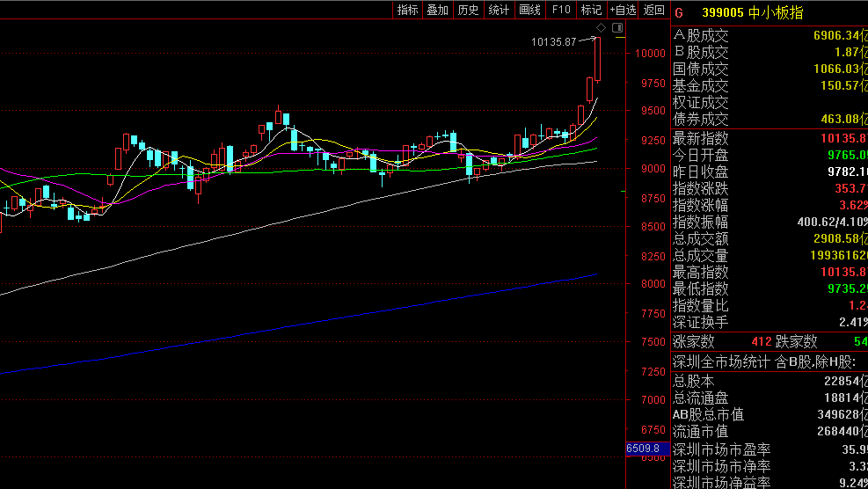Open the 统计 statistics menu
Screen dimensions: 868x489
click(x=499, y=10)
